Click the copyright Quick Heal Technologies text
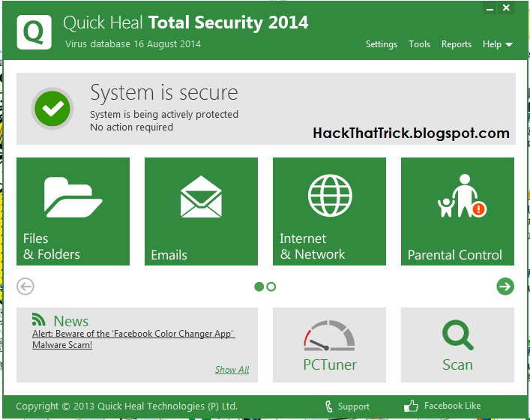The height and width of the screenshot is (420, 530). point(127,406)
